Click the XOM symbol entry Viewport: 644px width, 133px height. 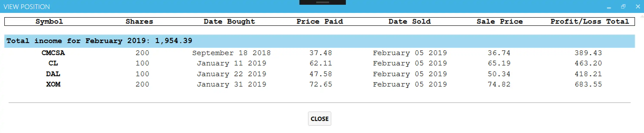coord(53,84)
